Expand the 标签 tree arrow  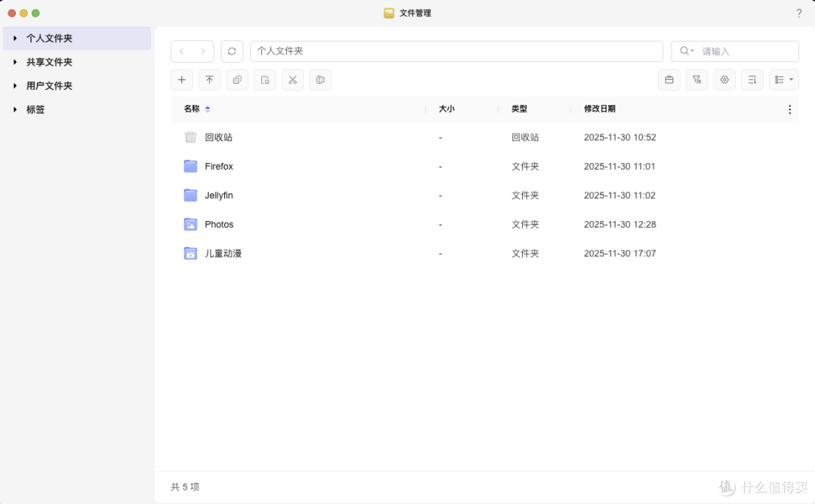15,109
